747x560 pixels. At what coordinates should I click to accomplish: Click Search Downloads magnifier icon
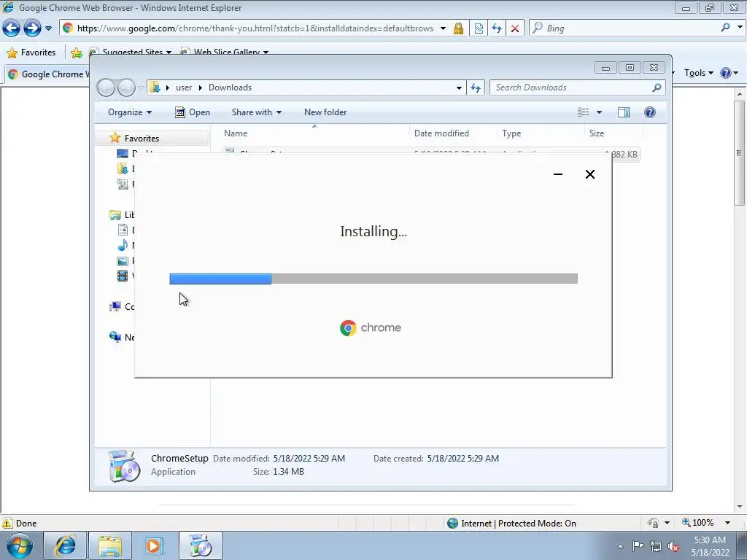[657, 87]
